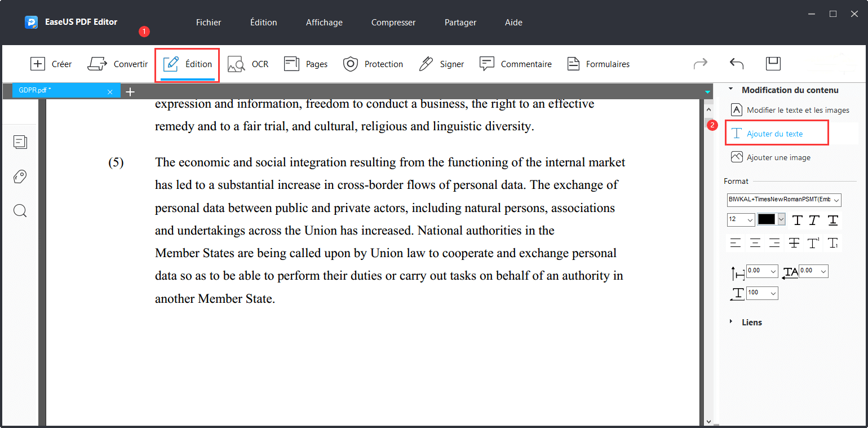Click Ajouter du texte
This screenshot has width=868, height=428.
click(x=776, y=134)
